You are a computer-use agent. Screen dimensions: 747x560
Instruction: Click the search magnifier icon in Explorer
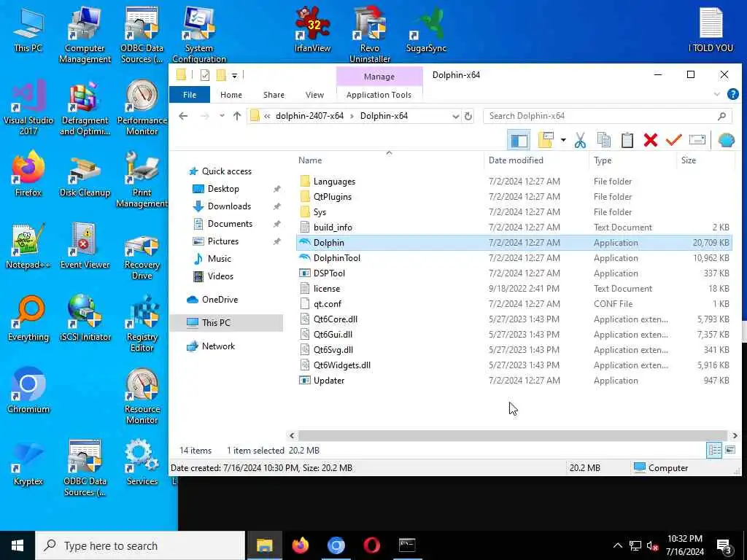721,116
